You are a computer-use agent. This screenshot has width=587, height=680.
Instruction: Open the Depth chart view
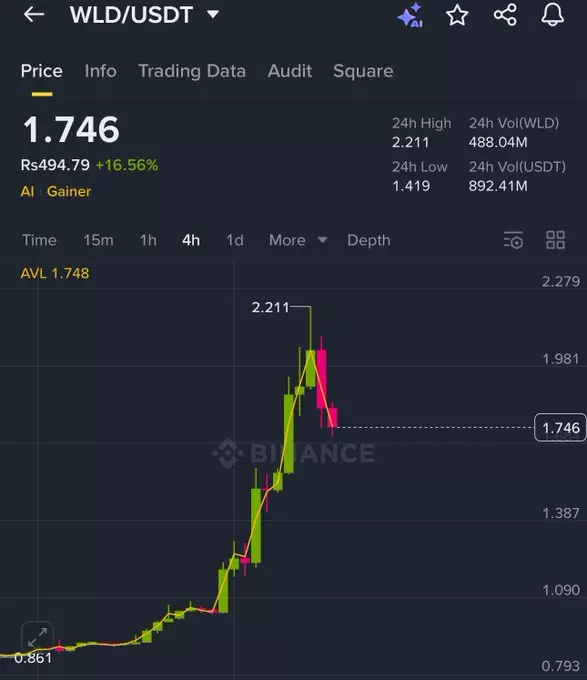pos(369,240)
